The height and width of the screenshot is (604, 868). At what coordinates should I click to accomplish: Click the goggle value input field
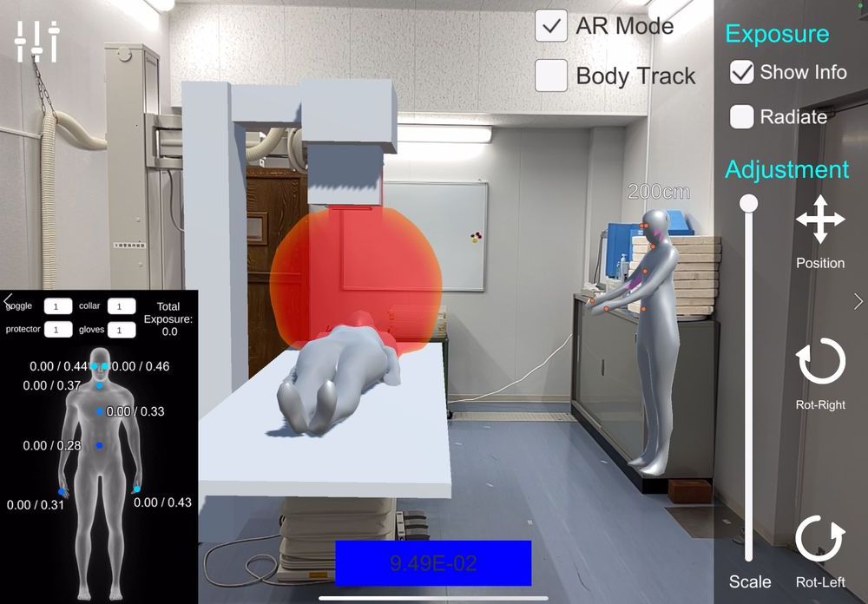(58, 306)
